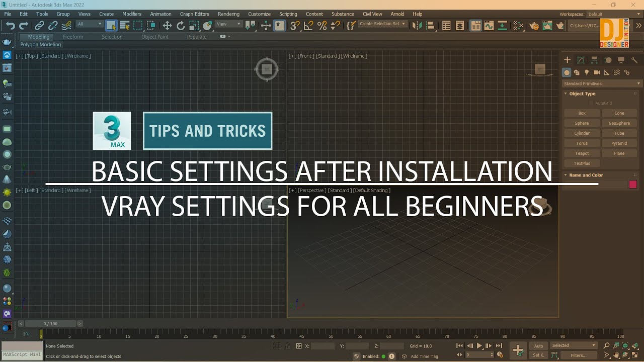
Task: Toggle the Window/Crossing selection icon
Action: (x=151, y=26)
